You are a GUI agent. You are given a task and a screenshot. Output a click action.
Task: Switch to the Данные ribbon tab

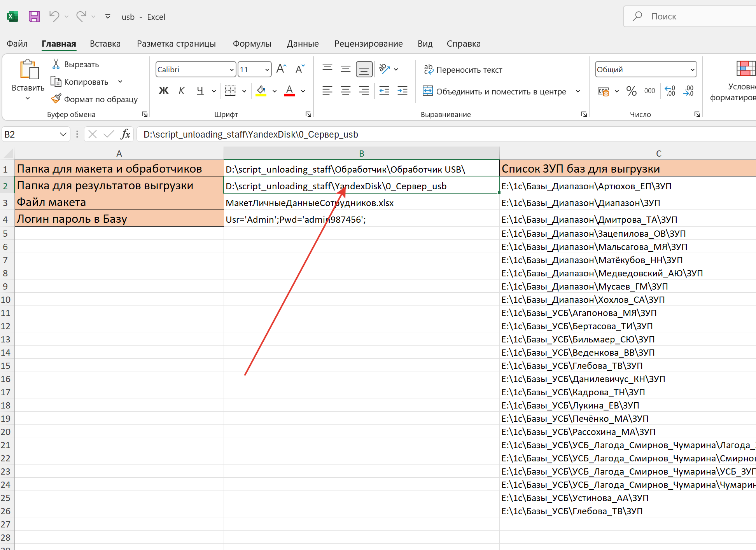point(303,44)
